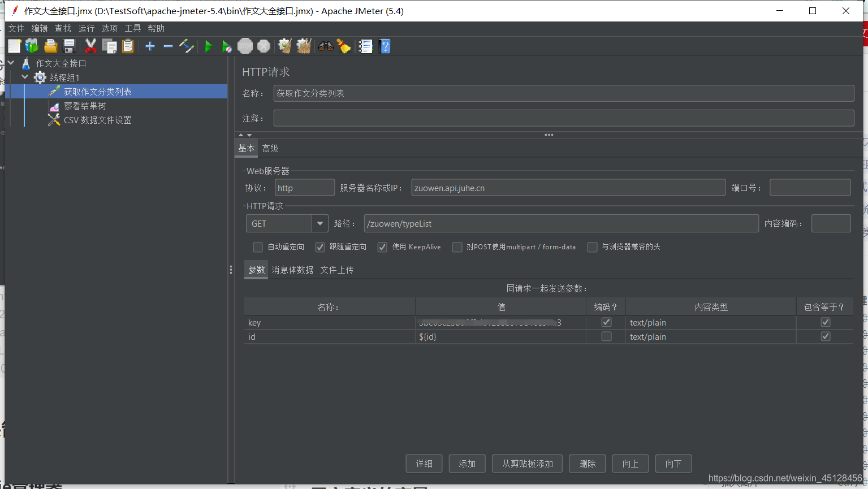This screenshot has width=868, height=489.
Task: Click the Toggle enable/disable icon
Action: pyautogui.click(x=187, y=46)
